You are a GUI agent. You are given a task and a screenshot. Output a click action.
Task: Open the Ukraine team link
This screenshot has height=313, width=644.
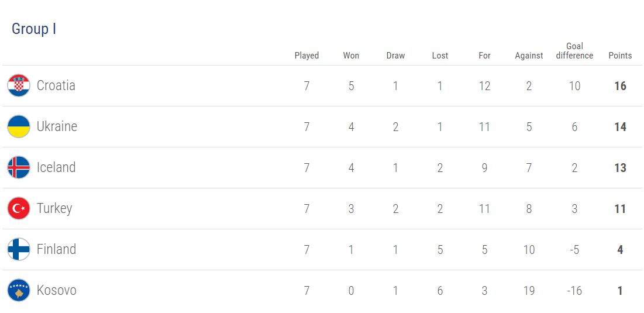point(57,126)
